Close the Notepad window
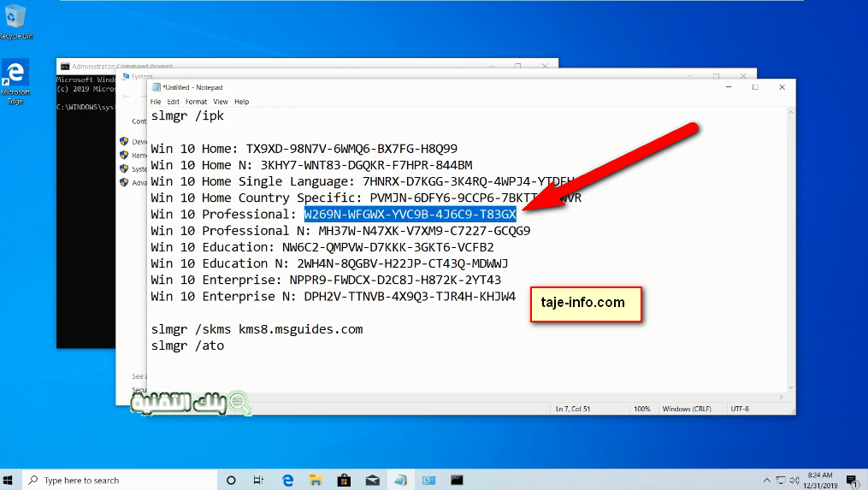 pyautogui.click(x=782, y=87)
